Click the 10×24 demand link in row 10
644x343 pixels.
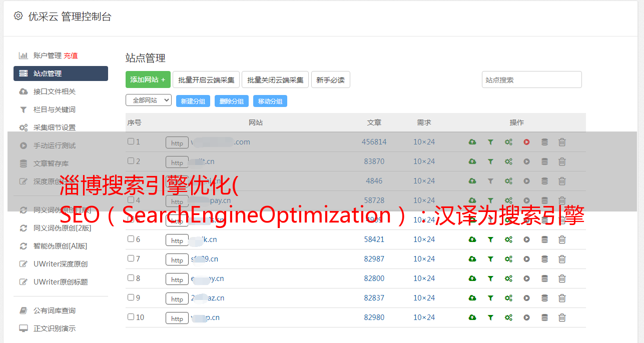(424, 317)
